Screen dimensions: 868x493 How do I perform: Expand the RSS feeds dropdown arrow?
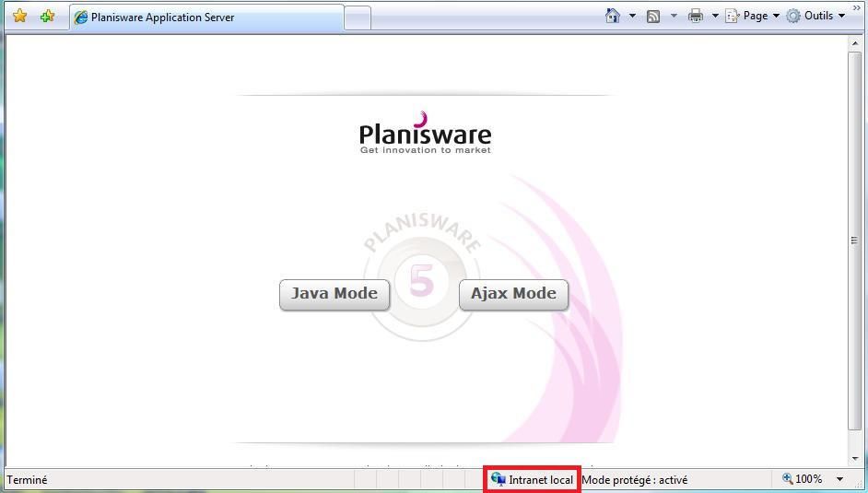coord(674,16)
